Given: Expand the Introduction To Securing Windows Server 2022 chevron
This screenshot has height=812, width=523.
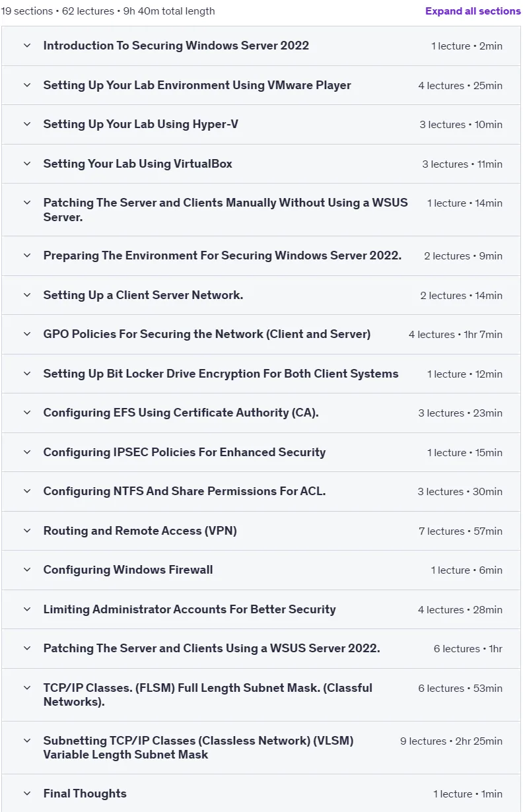Looking at the screenshot, I should 27,46.
